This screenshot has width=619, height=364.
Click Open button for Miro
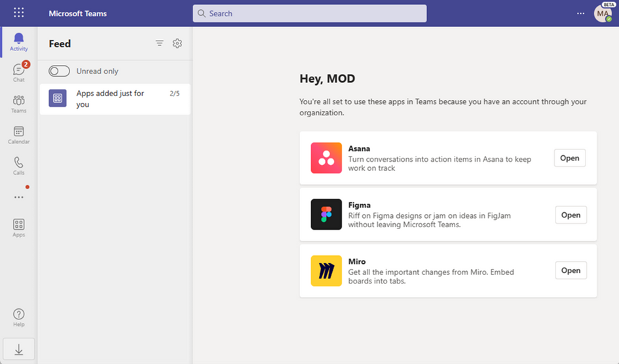click(571, 271)
